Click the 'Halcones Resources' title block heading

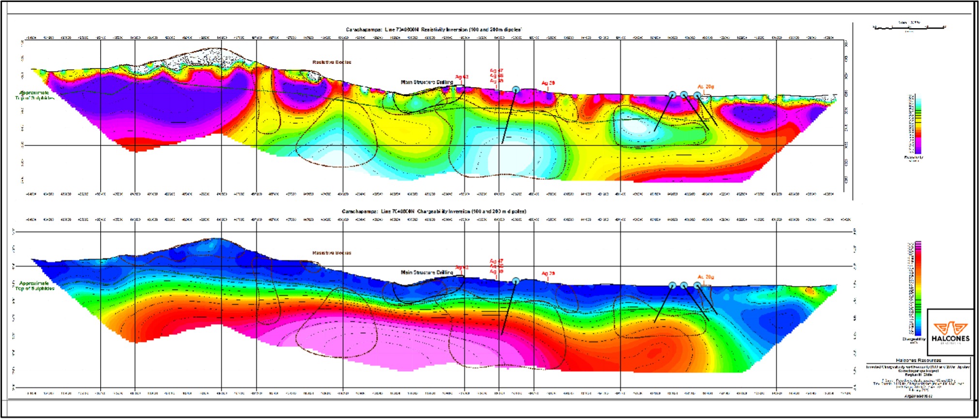(x=918, y=360)
